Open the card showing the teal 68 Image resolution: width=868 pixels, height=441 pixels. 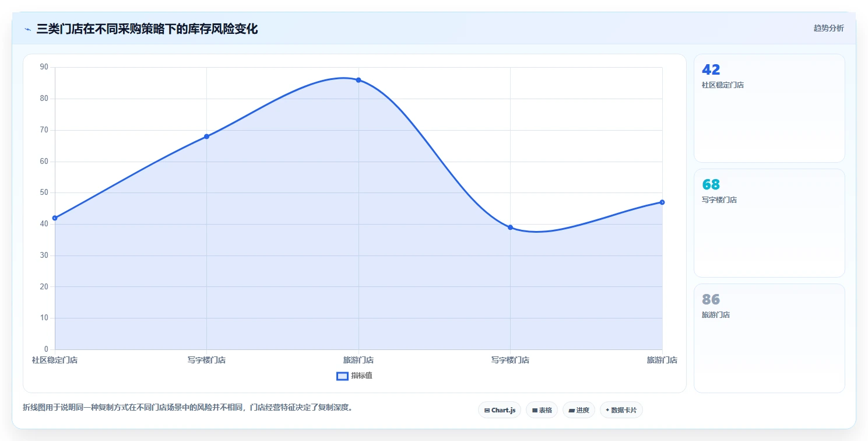coord(769,223)
